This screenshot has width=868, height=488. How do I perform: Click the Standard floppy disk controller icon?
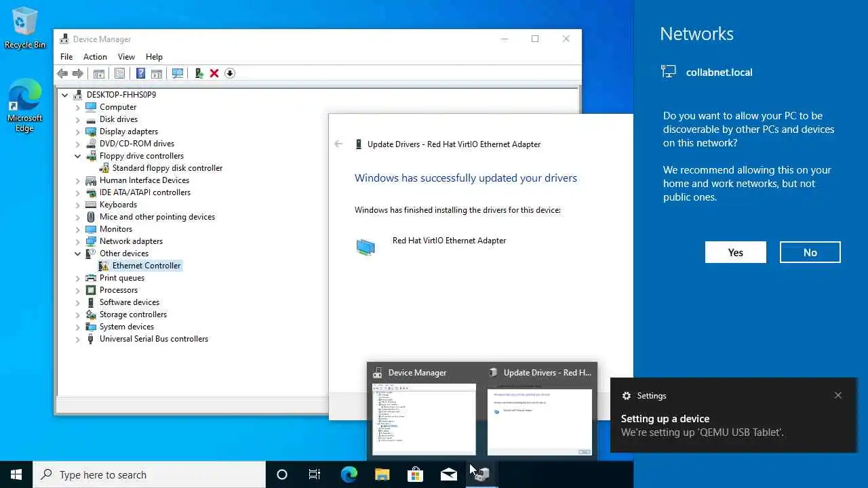coord(104,168)
